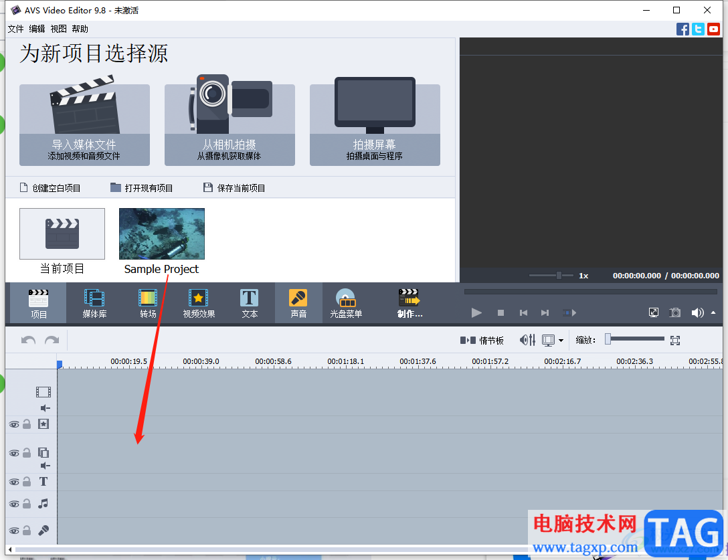Click the video effects track star icon

coord(43,424)
